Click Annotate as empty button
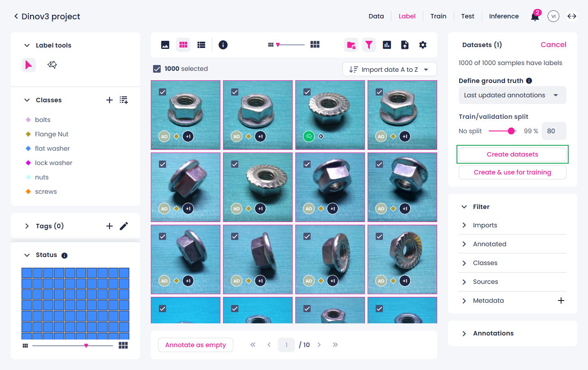588x370 pixels. click(x=196, y=345)
